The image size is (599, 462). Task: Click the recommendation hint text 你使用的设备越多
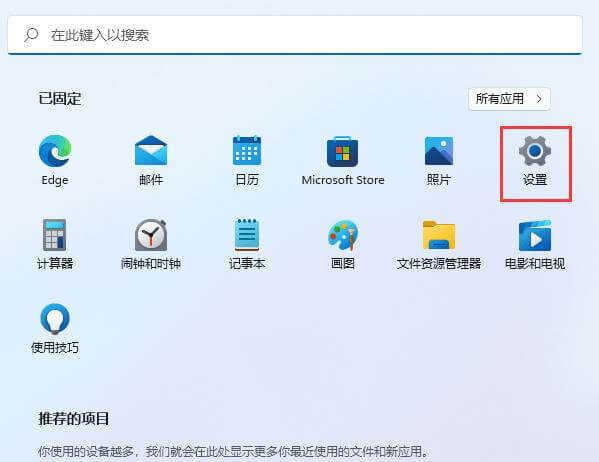point(233,451)
